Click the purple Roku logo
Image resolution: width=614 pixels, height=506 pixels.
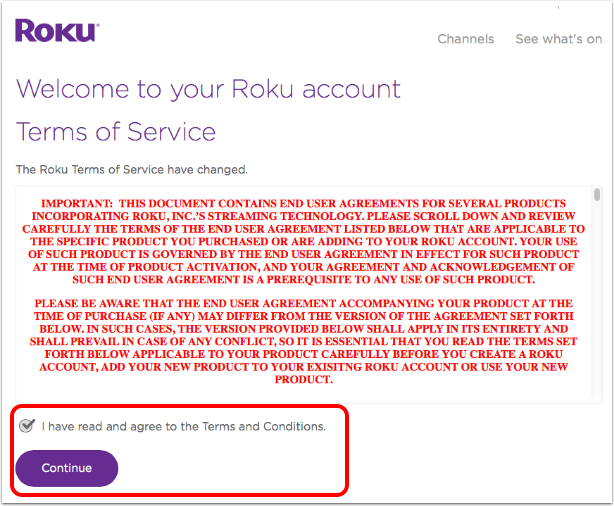pos(57,31)
